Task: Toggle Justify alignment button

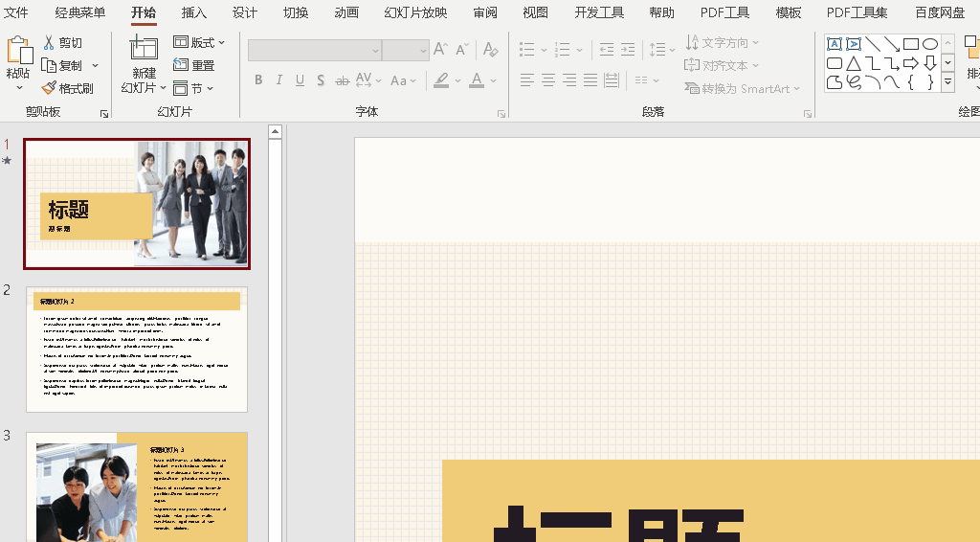Action: (590, 80)
